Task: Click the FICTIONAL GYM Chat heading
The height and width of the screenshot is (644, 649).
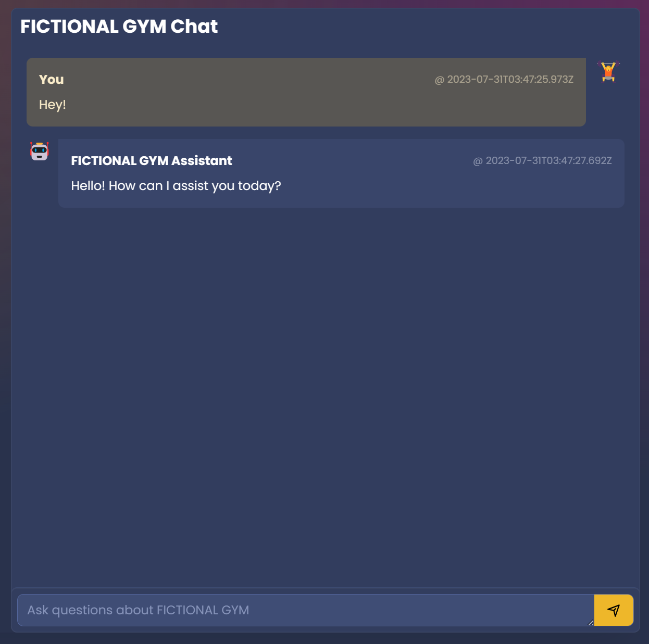Action: tap(119, 27)
